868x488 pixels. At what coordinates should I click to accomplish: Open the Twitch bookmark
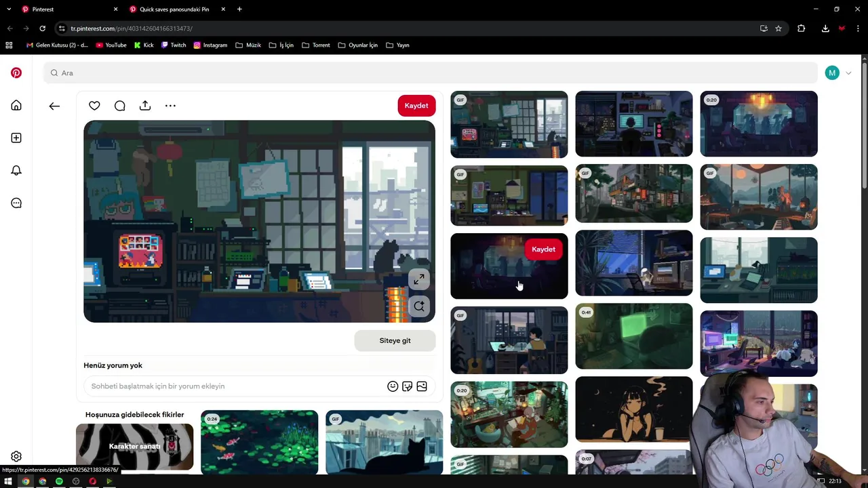(x=174, y=45)
